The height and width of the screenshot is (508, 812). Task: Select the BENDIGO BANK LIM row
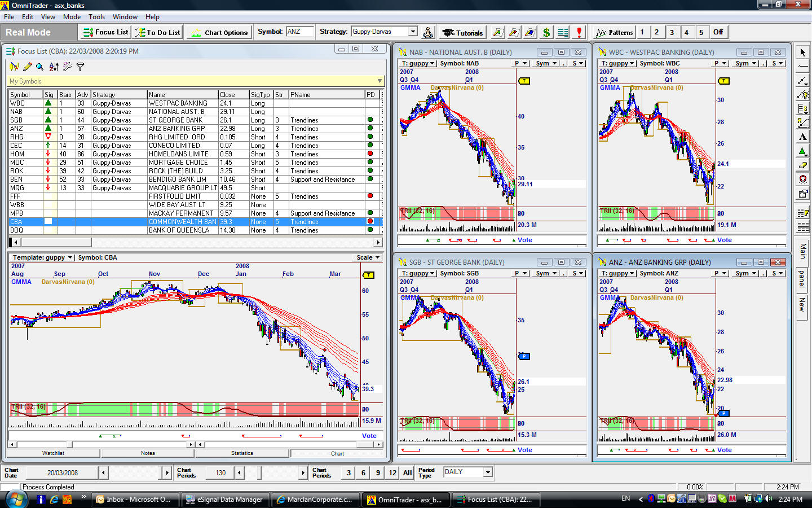[x=195, y=179]
